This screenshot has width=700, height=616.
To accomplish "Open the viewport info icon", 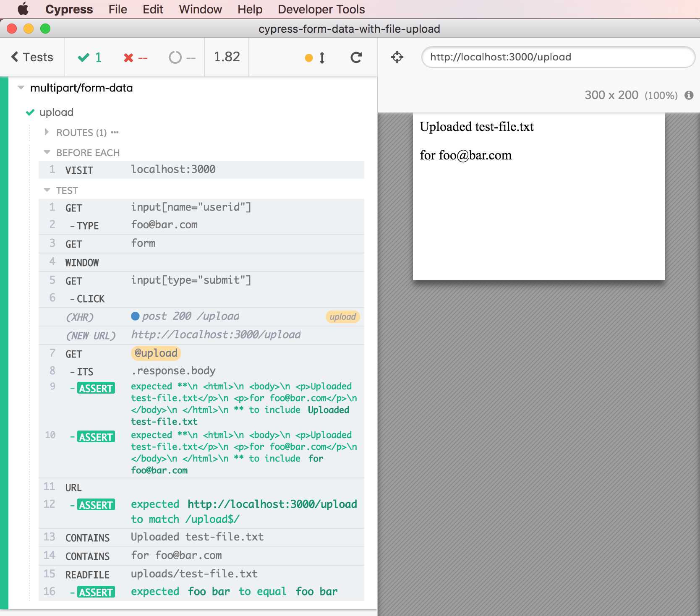I will pyautogui.click(x=689, y=95).
